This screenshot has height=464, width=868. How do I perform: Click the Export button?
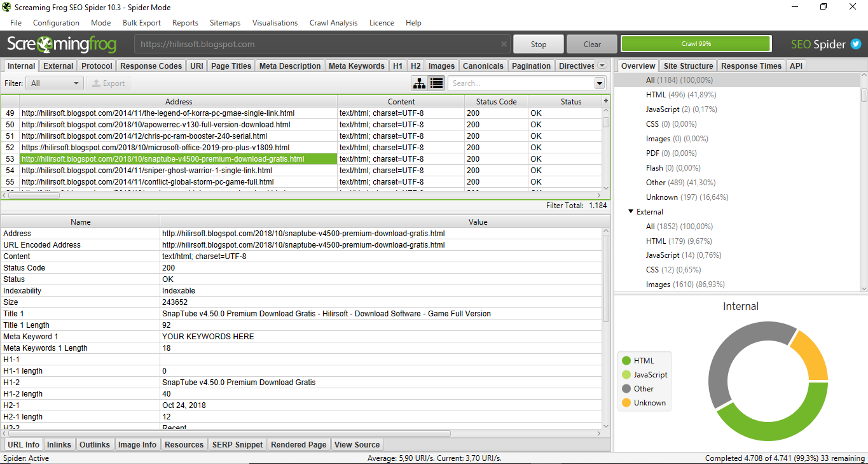(108, 83)
